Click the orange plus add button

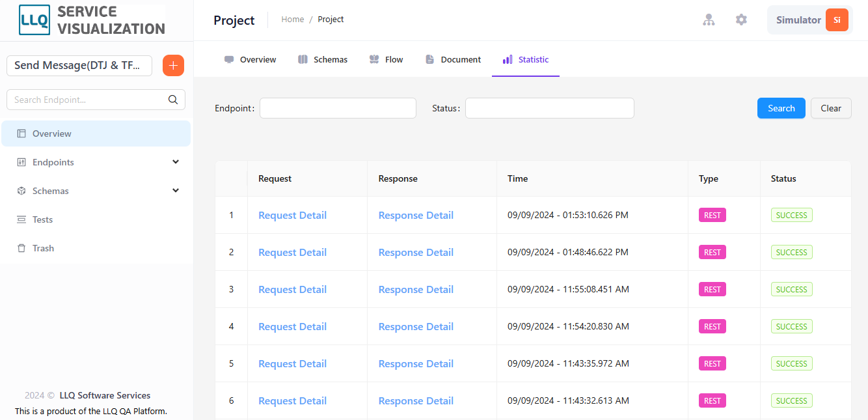click(x=173, y=66)
